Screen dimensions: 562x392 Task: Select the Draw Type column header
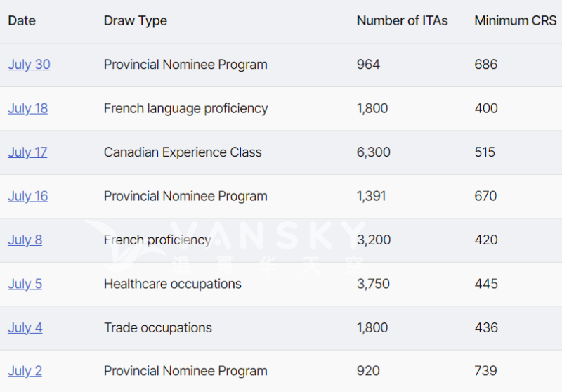click(x=136, y=20)
